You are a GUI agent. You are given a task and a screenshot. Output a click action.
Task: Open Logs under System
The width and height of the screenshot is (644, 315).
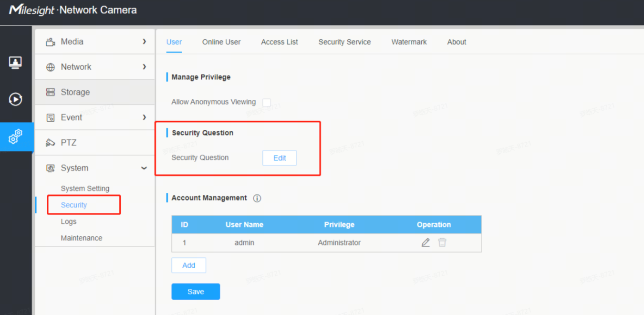69,221
